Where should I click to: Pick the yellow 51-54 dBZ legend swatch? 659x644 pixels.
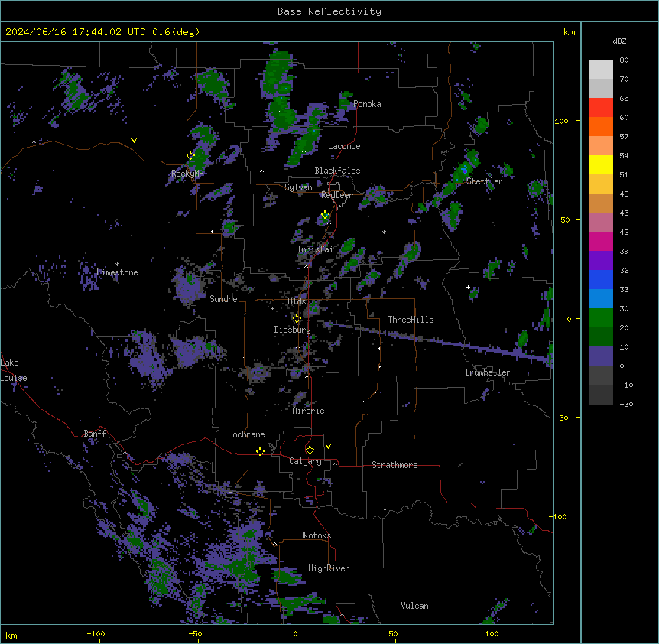click(601, 164)
